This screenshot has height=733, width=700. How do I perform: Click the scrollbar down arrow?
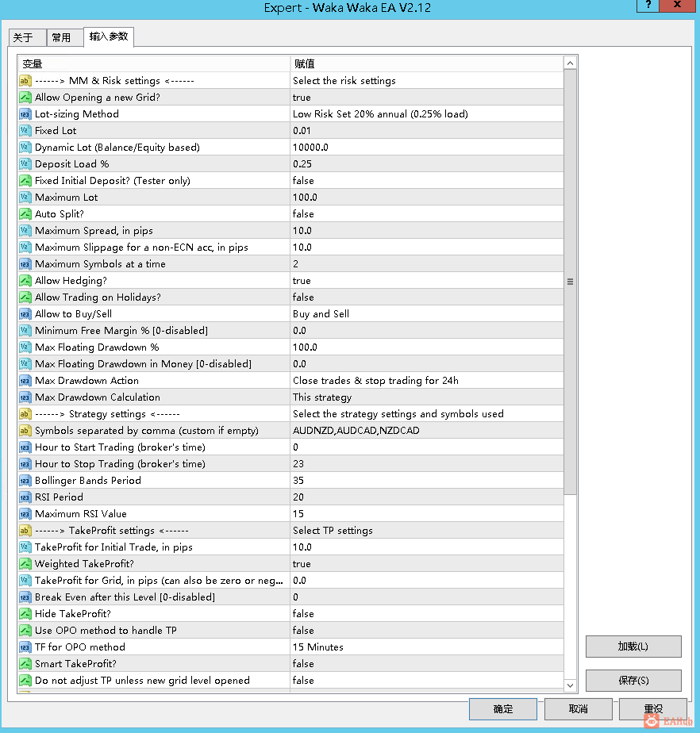[570, 685]
